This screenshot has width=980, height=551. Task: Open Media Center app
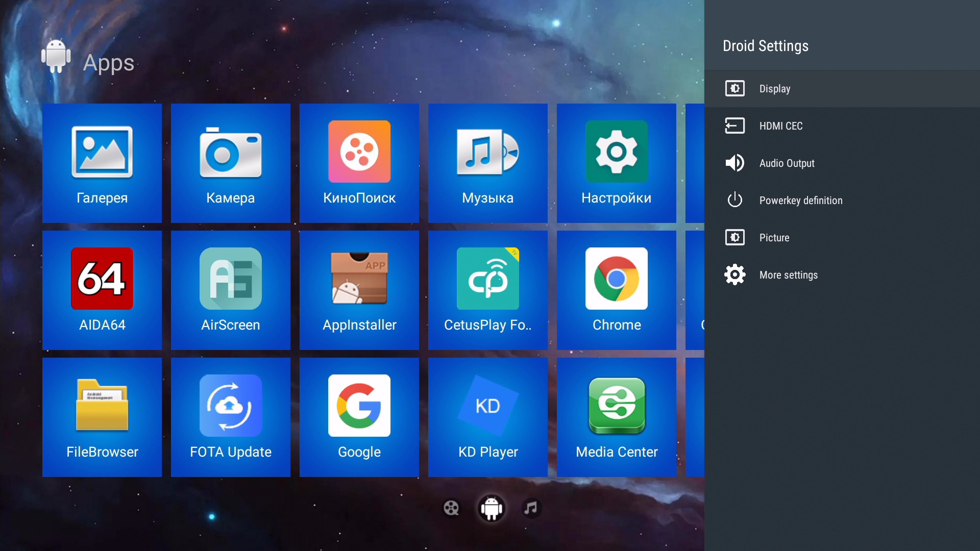617,417
